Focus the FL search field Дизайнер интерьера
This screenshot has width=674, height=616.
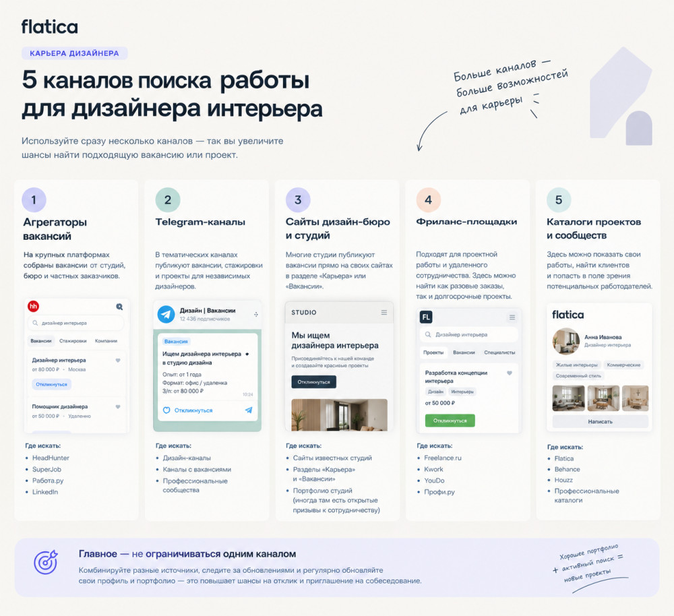(x=469, y=334)
